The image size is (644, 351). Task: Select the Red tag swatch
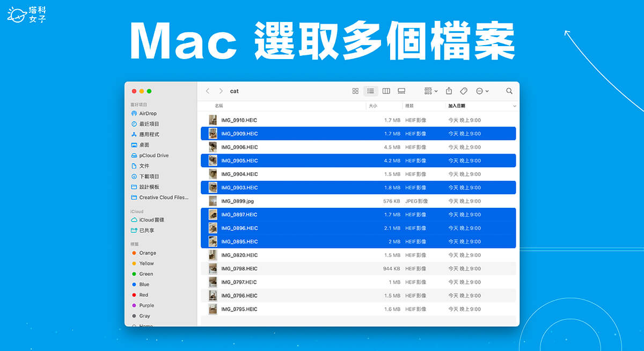tap(141, 295)
